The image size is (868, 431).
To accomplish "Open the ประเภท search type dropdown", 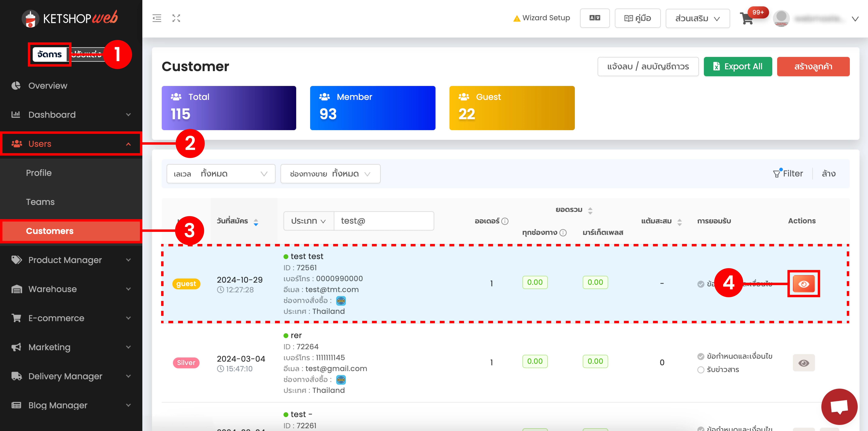I will tap(308, 221).
